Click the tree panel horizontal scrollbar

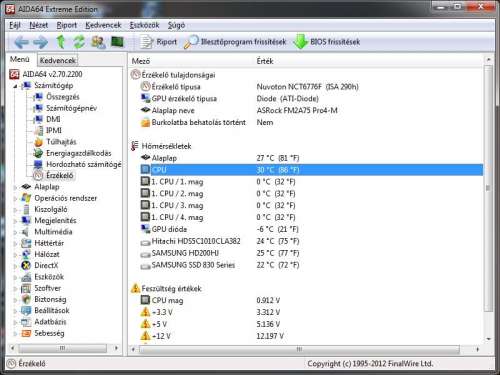point(63,348)
